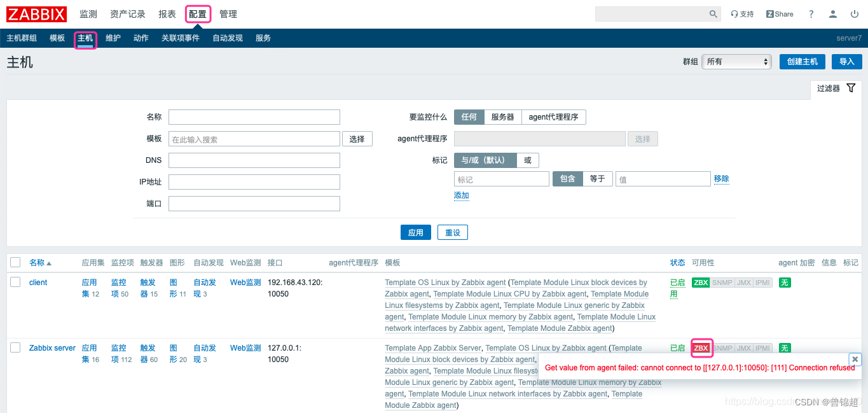The width and height of the screenshot is (868, 413).
Task: Select 等于 tag operator
Action: pos(598,179)
